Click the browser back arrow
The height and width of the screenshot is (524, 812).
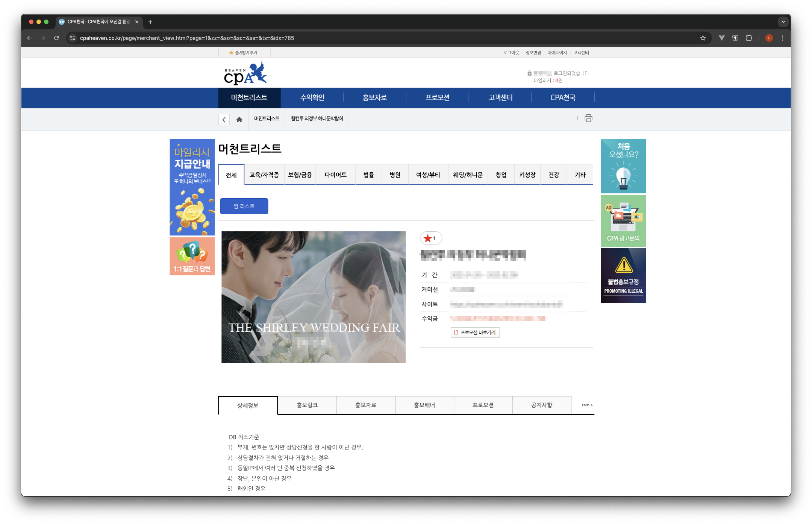29,38
